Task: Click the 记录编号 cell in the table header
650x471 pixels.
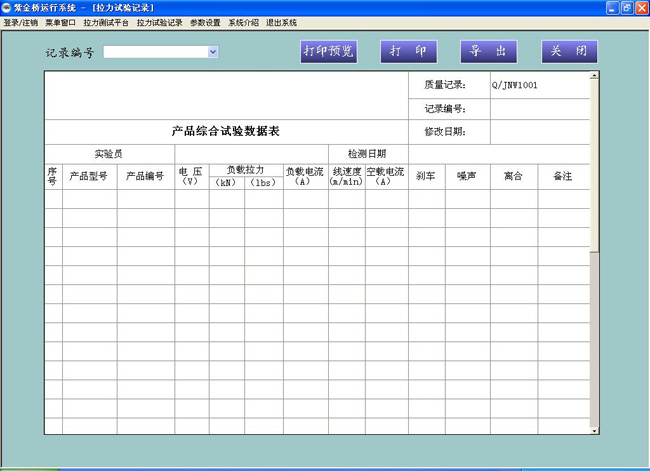Action: (x=449, y=109)
